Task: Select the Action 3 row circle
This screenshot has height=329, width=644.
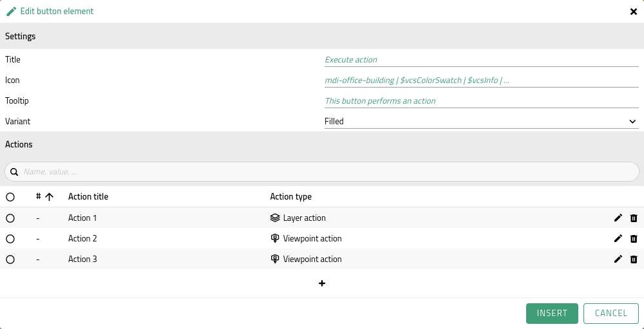Action: (x=10, y=259)
